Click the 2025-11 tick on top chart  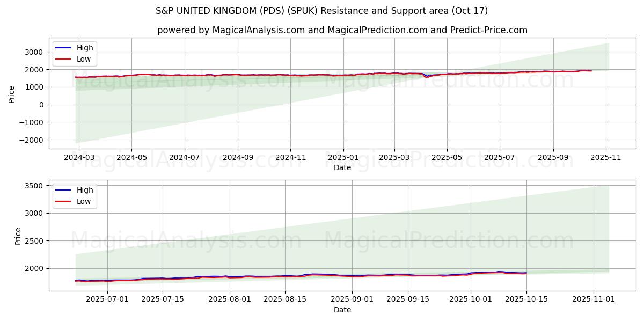pos(606,158)
